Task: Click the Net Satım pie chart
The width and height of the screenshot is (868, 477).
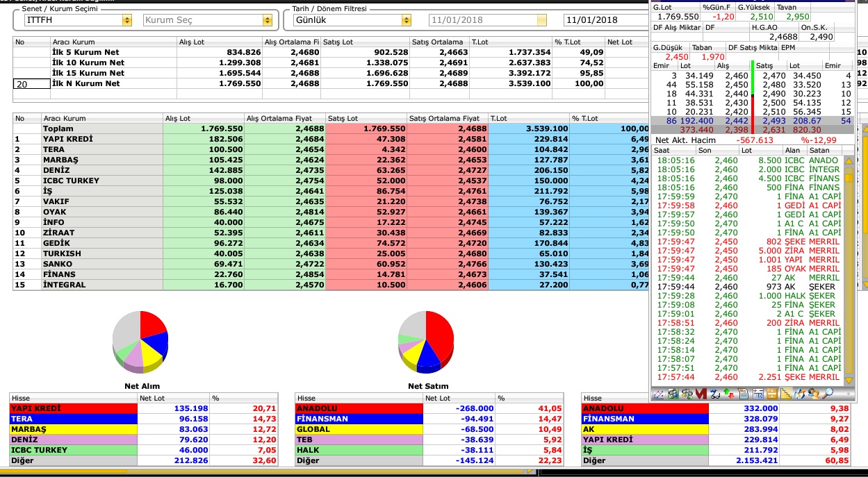Action: (x=426, y=342)
